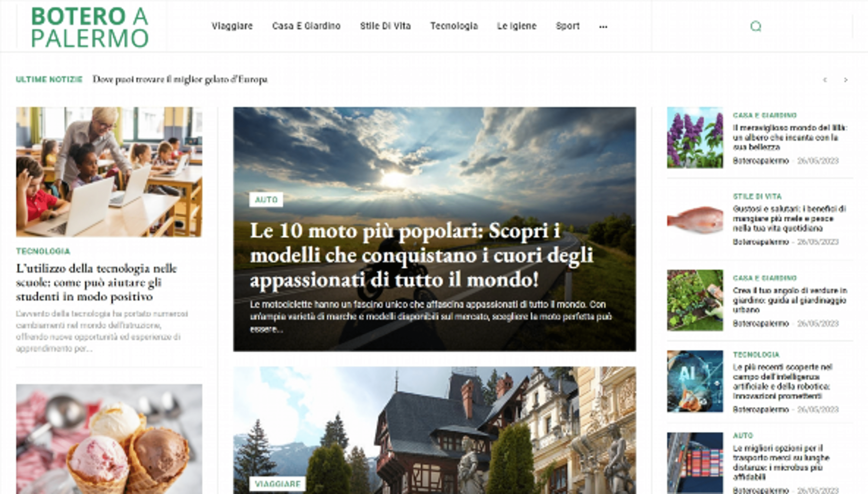Click the AUTO category badge on hero
The width and height of the screenshot is (868, 494).
[x=266, y=200]
